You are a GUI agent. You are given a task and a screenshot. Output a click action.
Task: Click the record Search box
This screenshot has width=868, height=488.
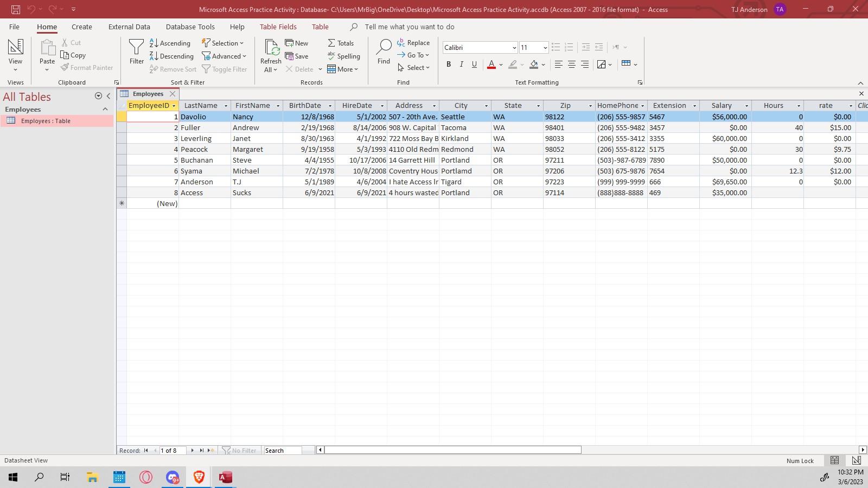point(283,451)
